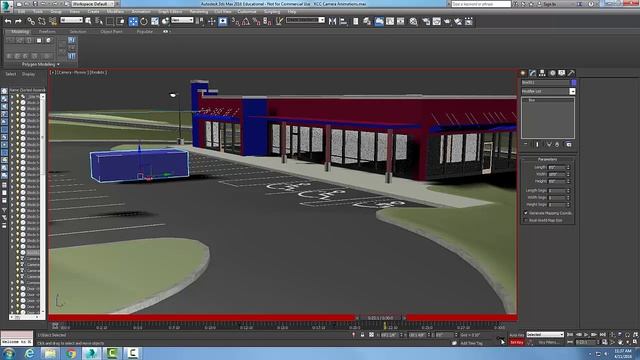
Task: Open the Tools menu
Action: (38, 12)
